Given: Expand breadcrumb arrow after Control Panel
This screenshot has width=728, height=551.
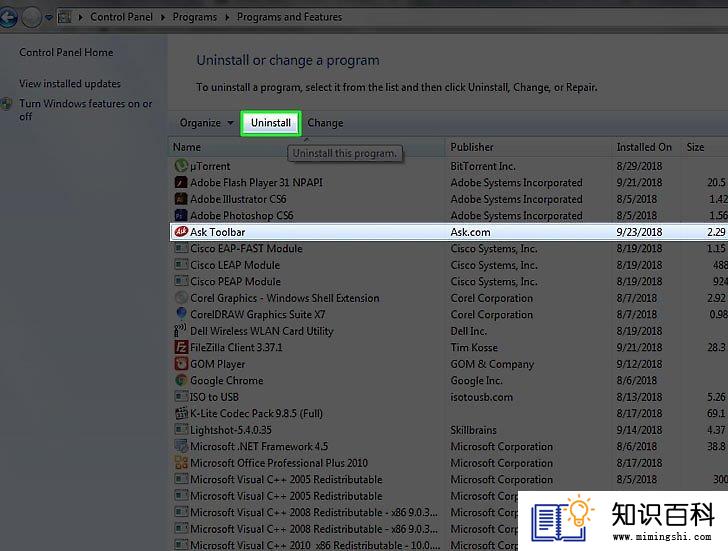Looking at the screenshot, I should coord(162,17).
